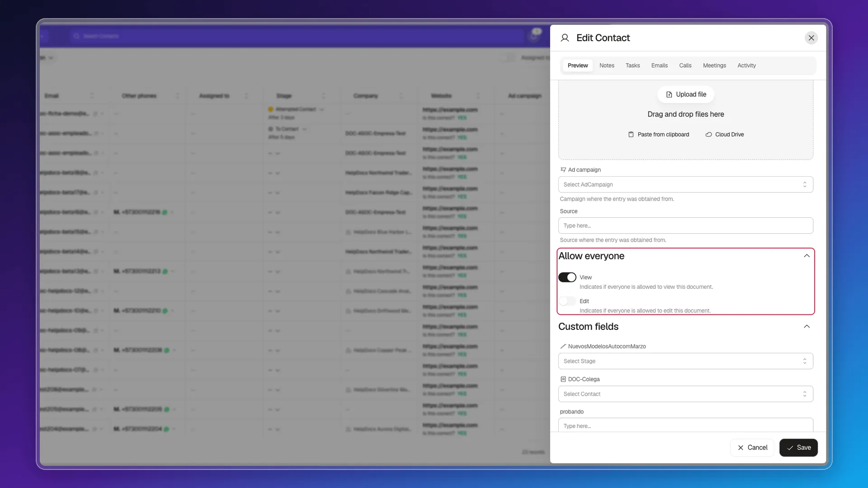Click the Website column sort arrows

tap(478, 96)
